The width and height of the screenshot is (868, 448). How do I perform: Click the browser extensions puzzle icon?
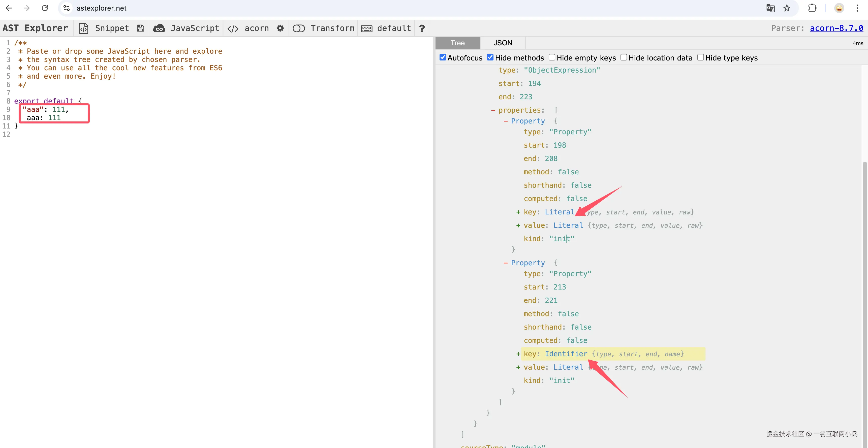pos(812,8)
